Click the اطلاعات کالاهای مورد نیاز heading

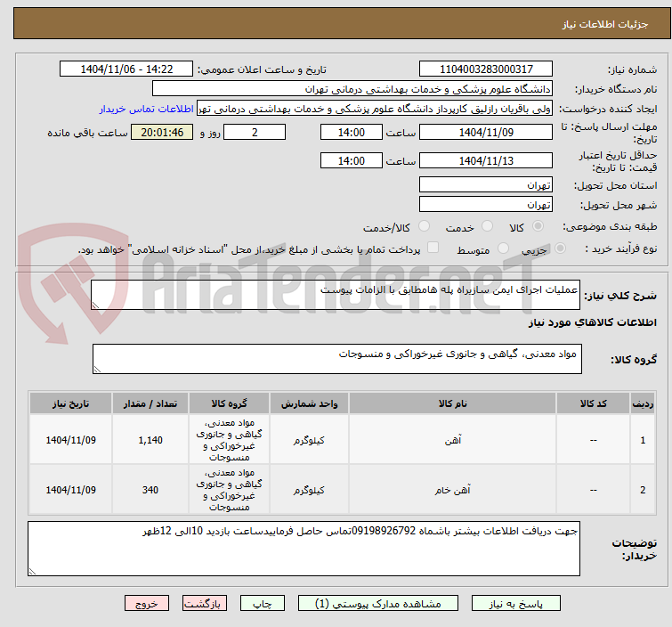(592, 322)
